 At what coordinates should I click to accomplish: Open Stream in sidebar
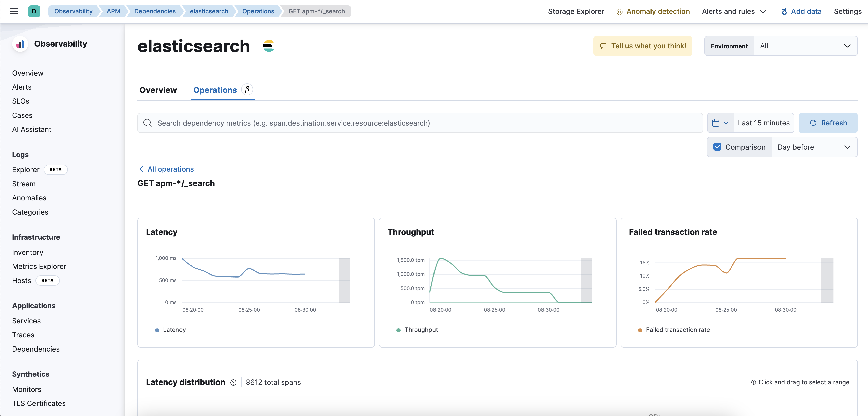[24, 184]
